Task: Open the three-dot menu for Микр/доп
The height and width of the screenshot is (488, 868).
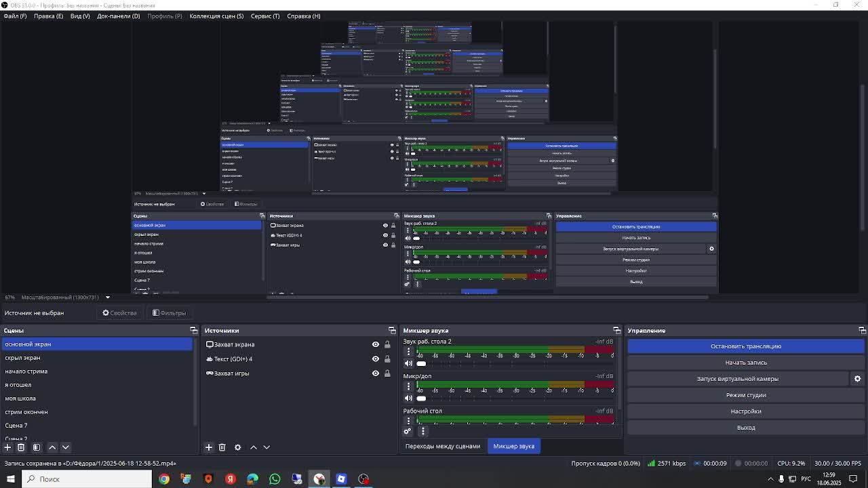Action: click(x=408, y=386)
